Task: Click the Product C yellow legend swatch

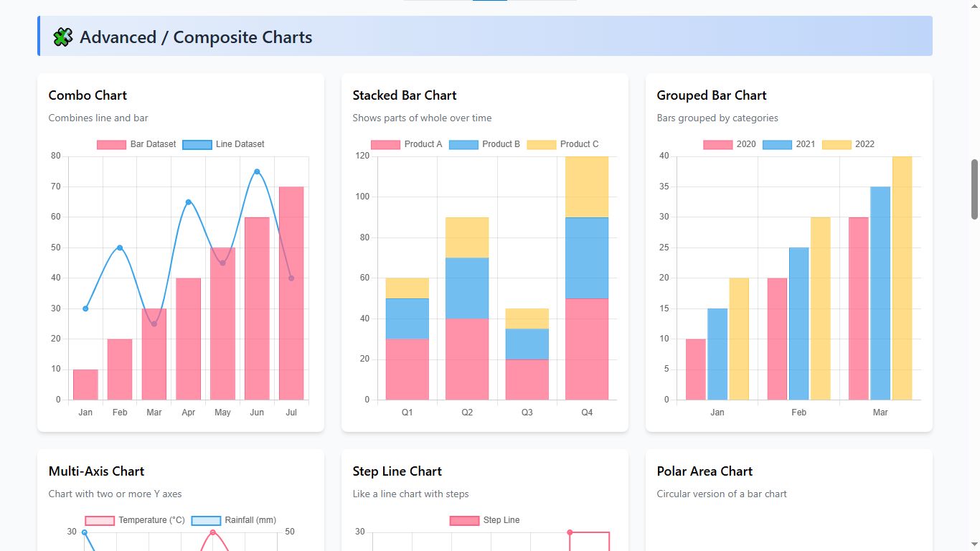Action: point(541,144)
